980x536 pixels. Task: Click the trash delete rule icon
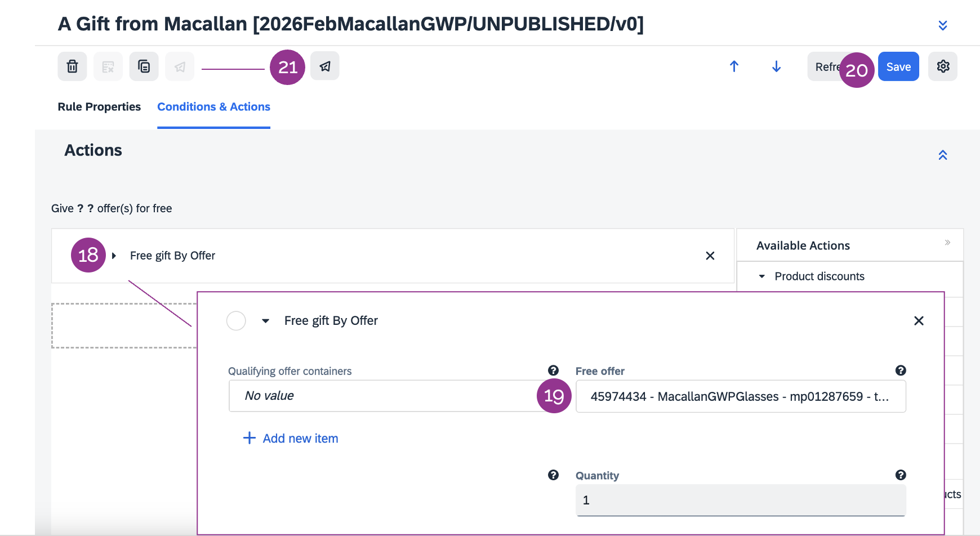pyautogui.click(x=72, y=66)
